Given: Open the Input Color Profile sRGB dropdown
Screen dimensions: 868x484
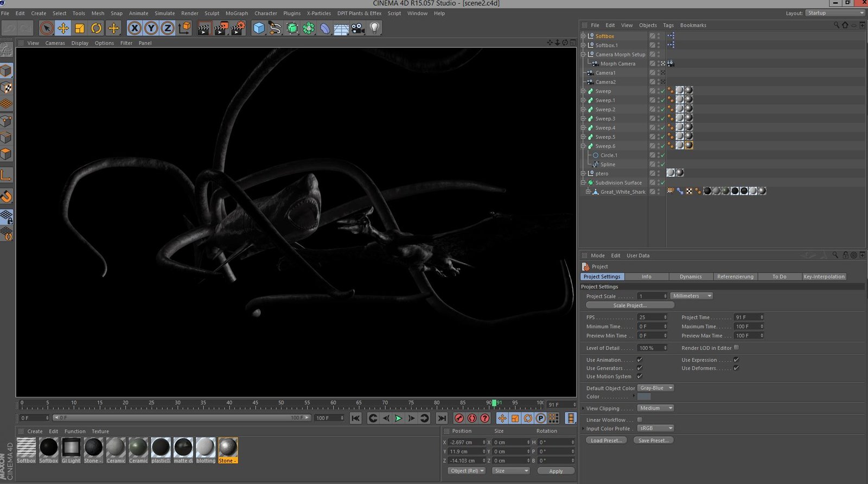Looking at the screenshot, I should pyautogui.click(x=655, y=428).
